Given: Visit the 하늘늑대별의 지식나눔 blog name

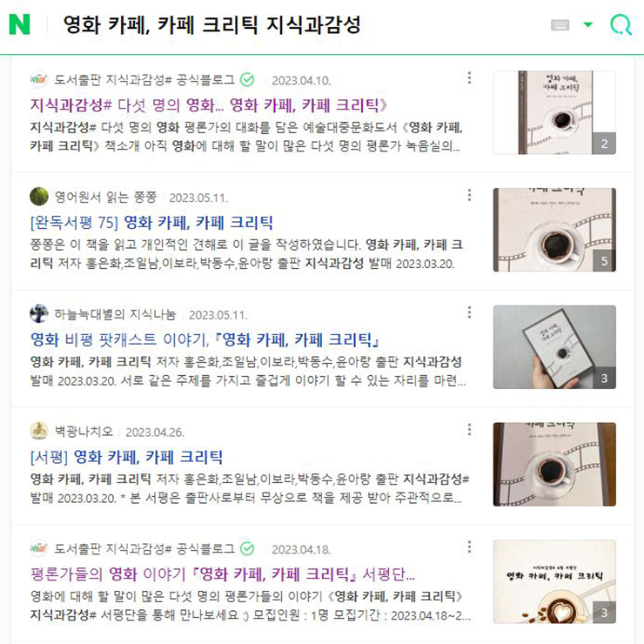Looking at the screenshot, I should pos(115,315).
